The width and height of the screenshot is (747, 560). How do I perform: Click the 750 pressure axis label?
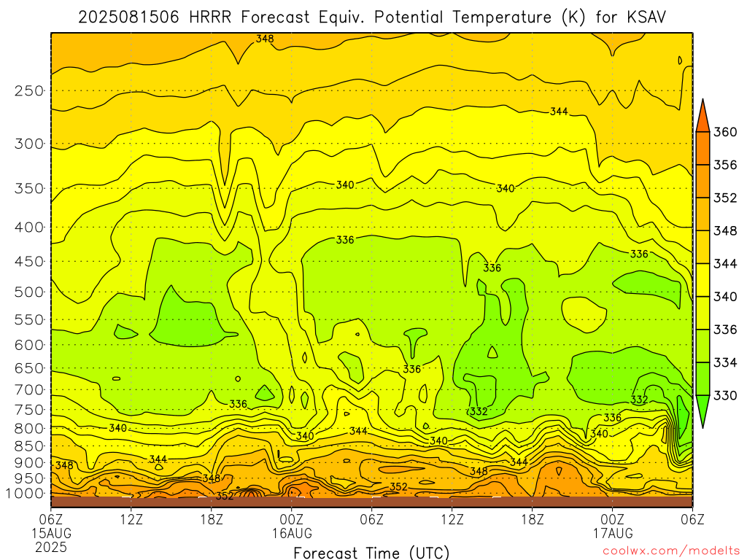pos(29,410)
